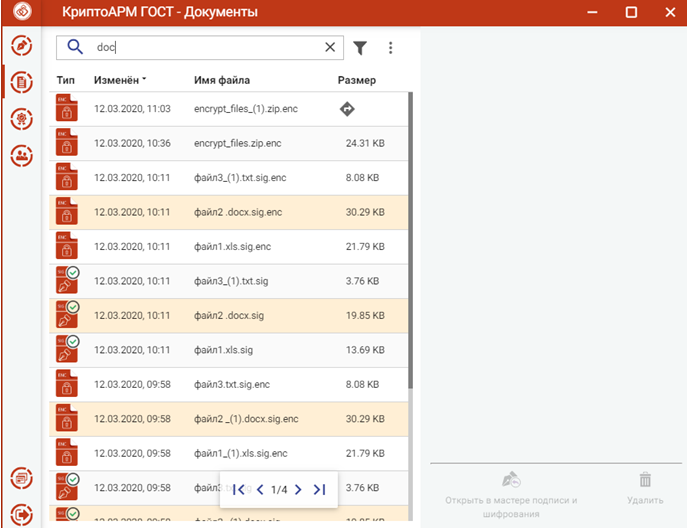Sort by Тип column header
The image size is (687, 528).
[65, 80]
